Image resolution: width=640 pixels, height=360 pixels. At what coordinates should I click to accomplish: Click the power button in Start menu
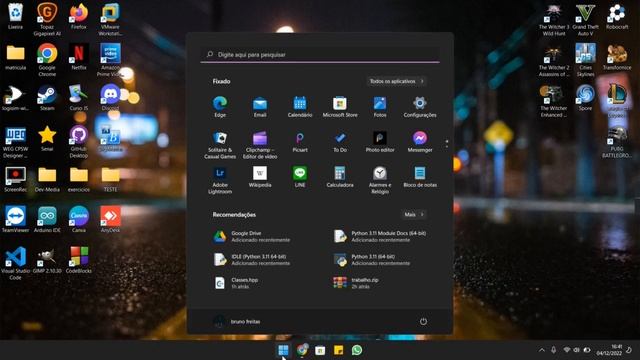(423, 321)
